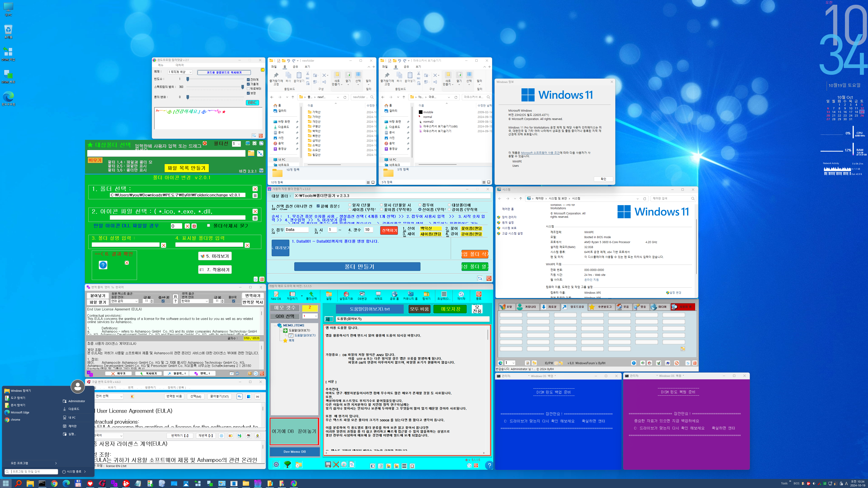The image size is (868, 488).
Task: Click the 번역하기 button in translator
Action: pyautogui.click(x=253, y=296)
